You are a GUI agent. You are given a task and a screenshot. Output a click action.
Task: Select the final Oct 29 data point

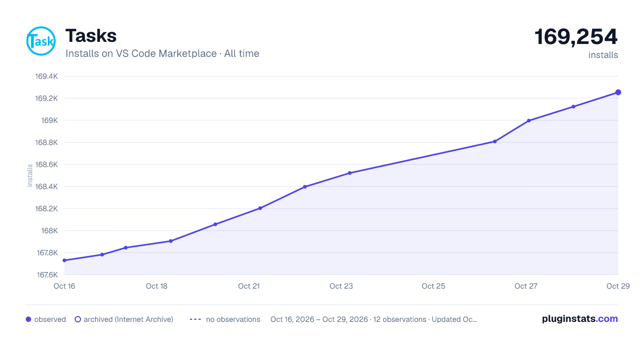pyautogui.click(x=618, y=92)
